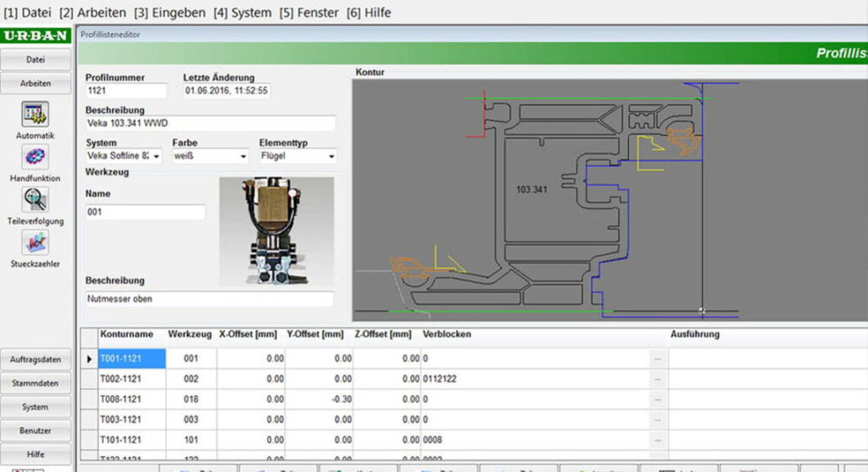This screenshot has height=472, width=868.
Task: Open the [3] Eingeben menu
Action: [170, 12]
